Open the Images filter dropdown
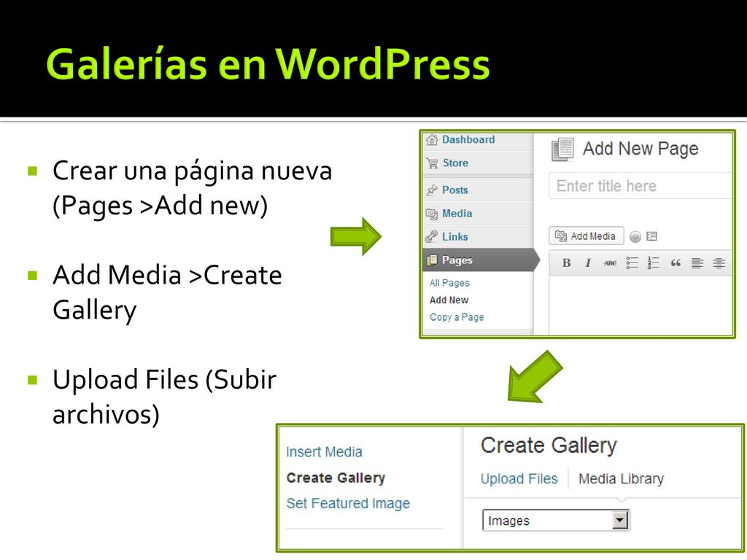 (x=555, y=521)
